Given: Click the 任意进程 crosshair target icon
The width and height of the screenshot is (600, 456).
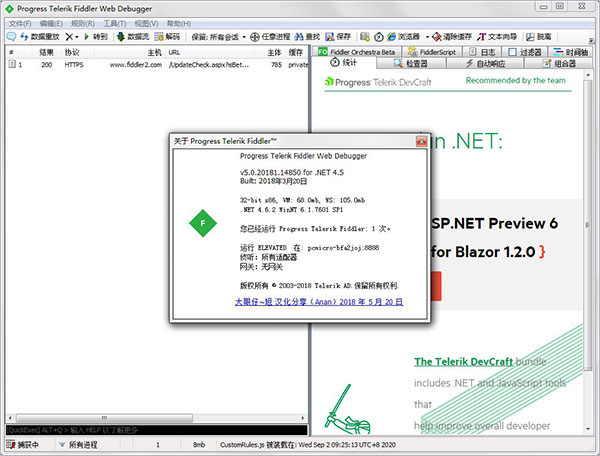Looking at the screenshot, I should [254, 37].
